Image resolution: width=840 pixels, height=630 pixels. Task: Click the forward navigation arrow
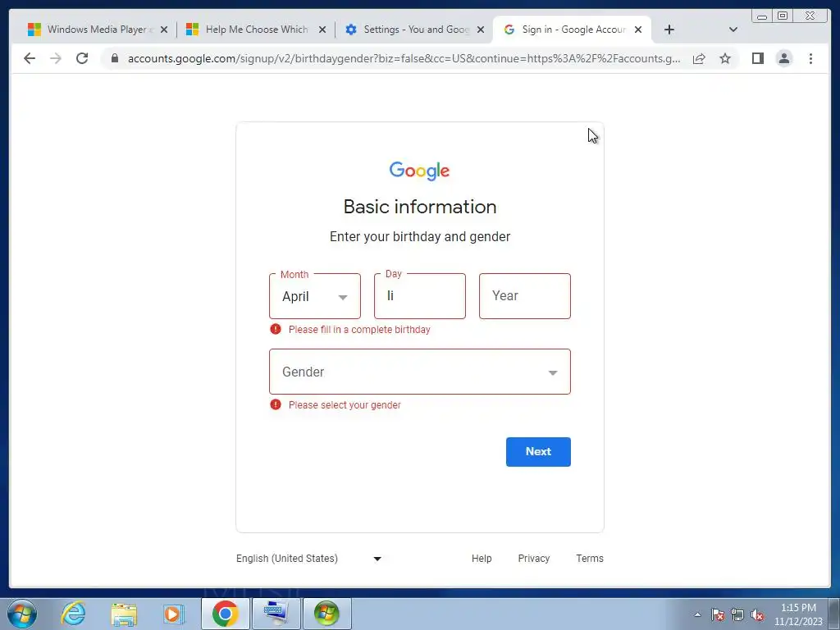tap(56, 58)
